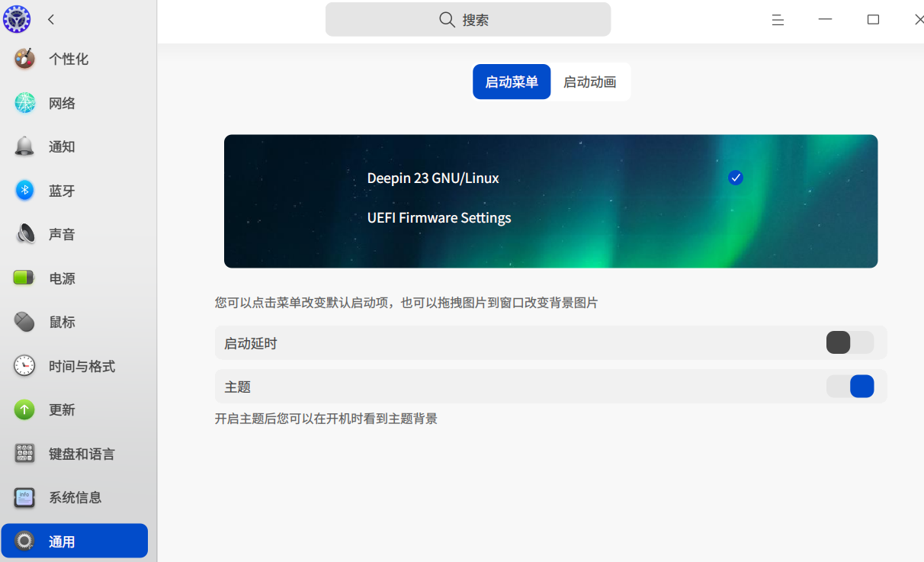Click the 声音 sidebar label
Screen dimensions: 924x562
click(62, 234)
